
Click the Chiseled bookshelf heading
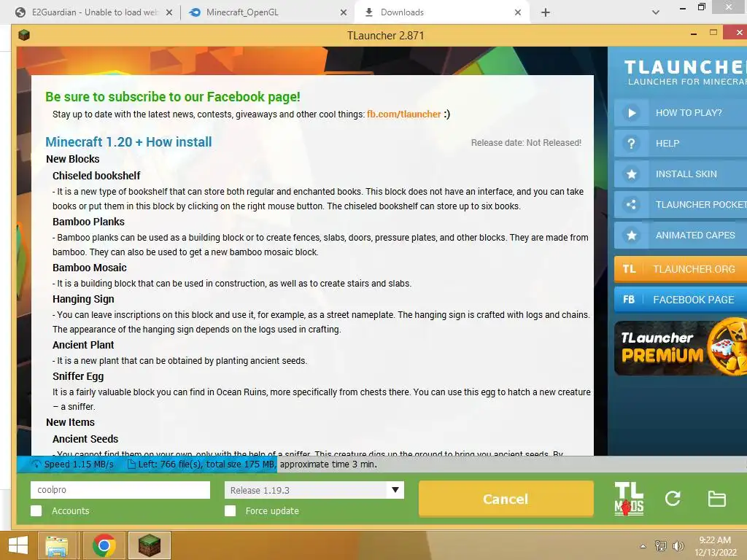[x=96, y=176]
